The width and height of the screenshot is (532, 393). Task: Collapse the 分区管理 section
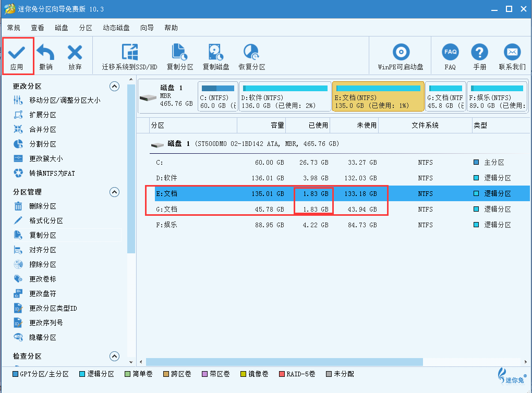click(x=115, y=192)
